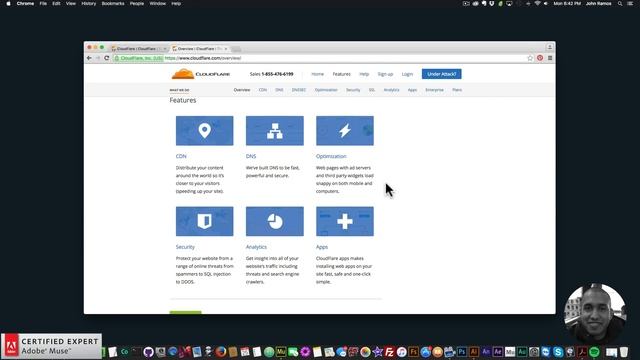Open Photoshop from the dock

[462, 351]
